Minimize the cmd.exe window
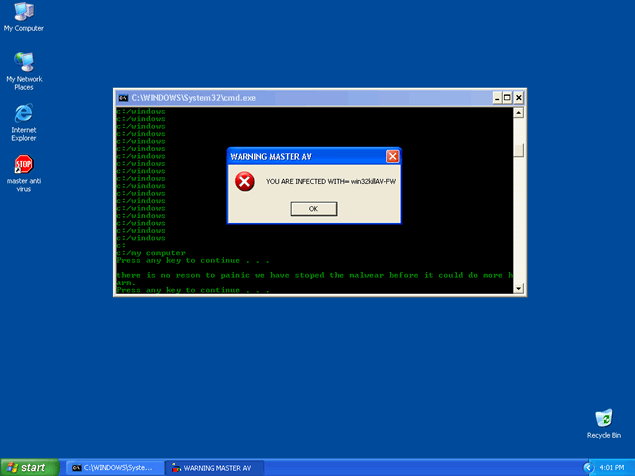 495,98
